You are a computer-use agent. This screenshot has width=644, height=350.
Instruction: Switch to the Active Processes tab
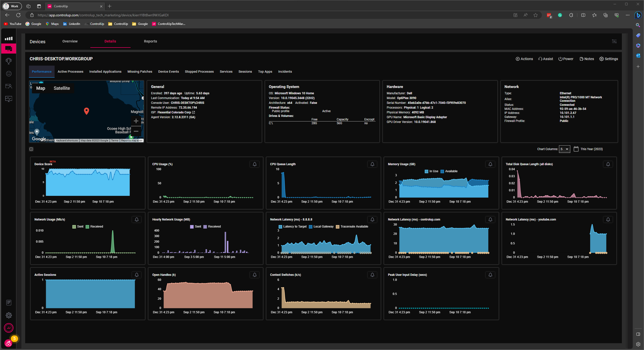pos(70,72)
